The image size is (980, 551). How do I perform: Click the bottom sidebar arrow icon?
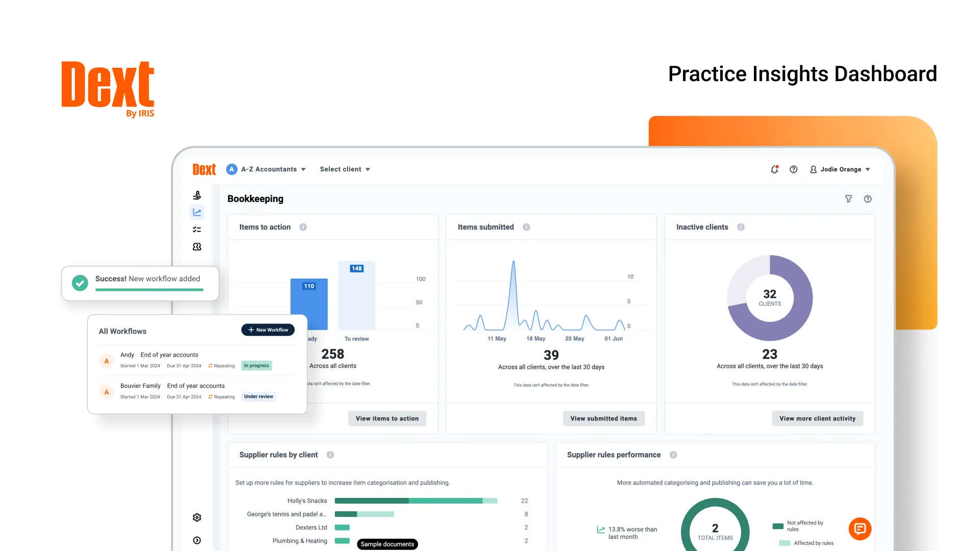(197, 540)
